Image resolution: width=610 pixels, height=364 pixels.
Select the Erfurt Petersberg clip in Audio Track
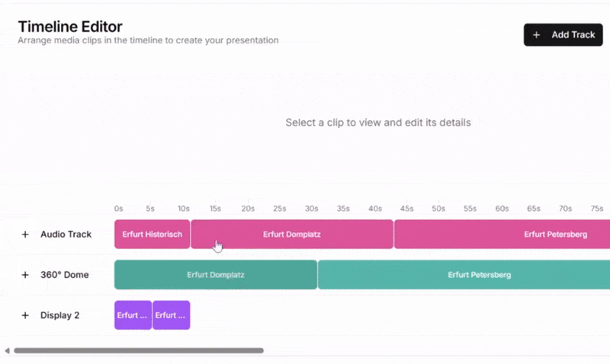pos(503,235)
